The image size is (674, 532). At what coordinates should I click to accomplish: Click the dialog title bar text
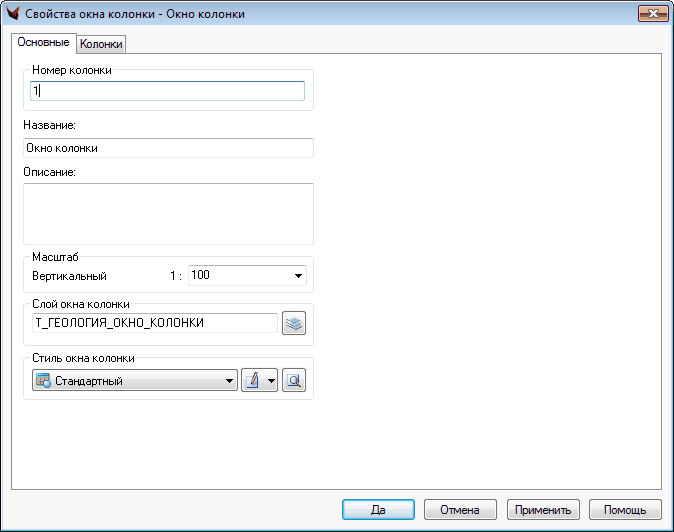135,15
